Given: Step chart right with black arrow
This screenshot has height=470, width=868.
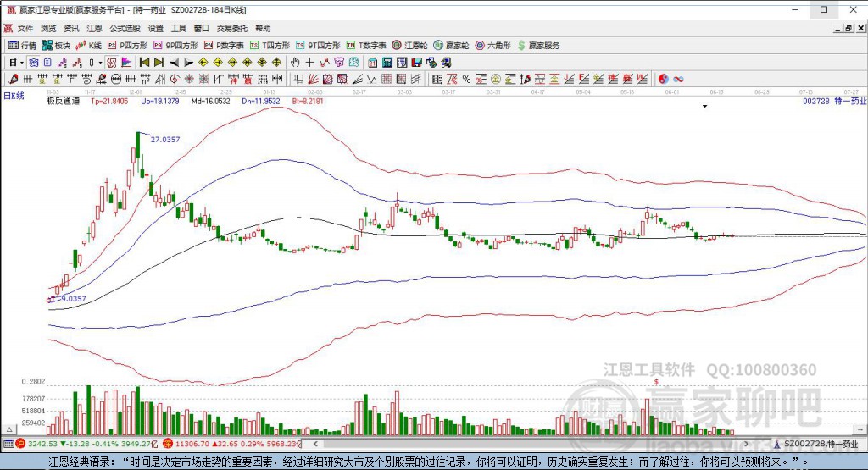Looking at the screenshot, I should (189, 63).
